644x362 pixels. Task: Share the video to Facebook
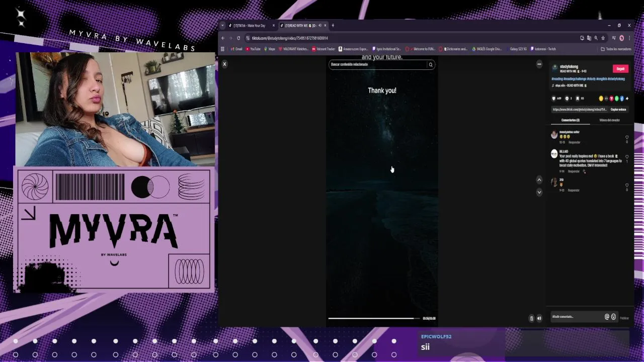(x=622, y=99)
